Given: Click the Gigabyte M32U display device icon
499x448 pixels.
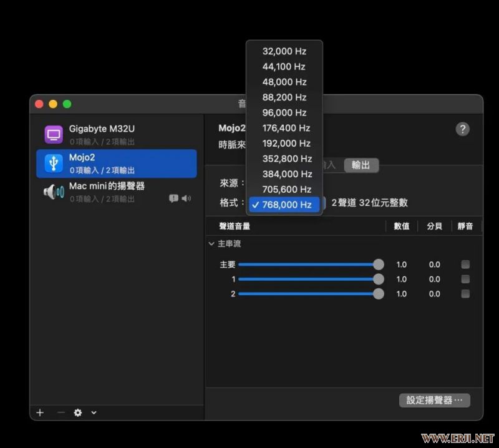Looking at the screenshot, I should pyautogui.click(x=54, y=135).
